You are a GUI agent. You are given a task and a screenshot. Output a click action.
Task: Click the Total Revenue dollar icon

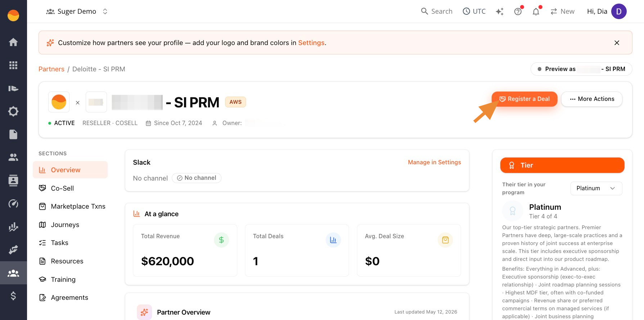pyautogui.click(x=222, y=240)
